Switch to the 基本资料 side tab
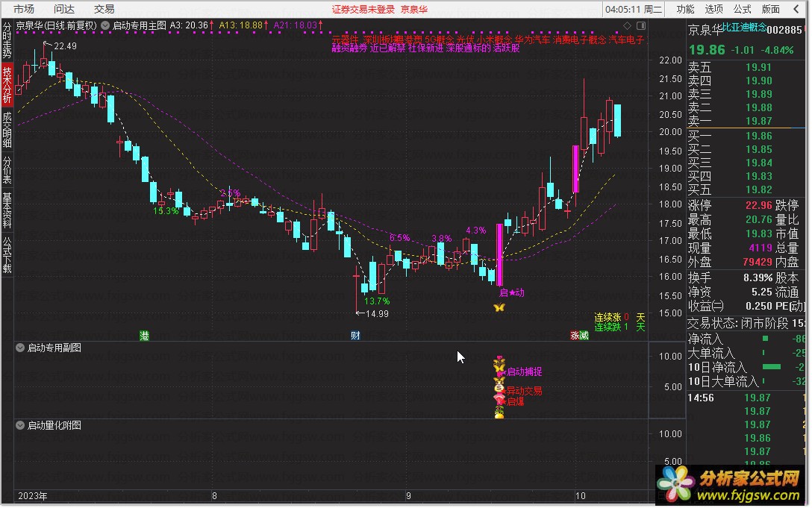Image resolution: width=812 pixels, height=508 pixels. point(7,210)
